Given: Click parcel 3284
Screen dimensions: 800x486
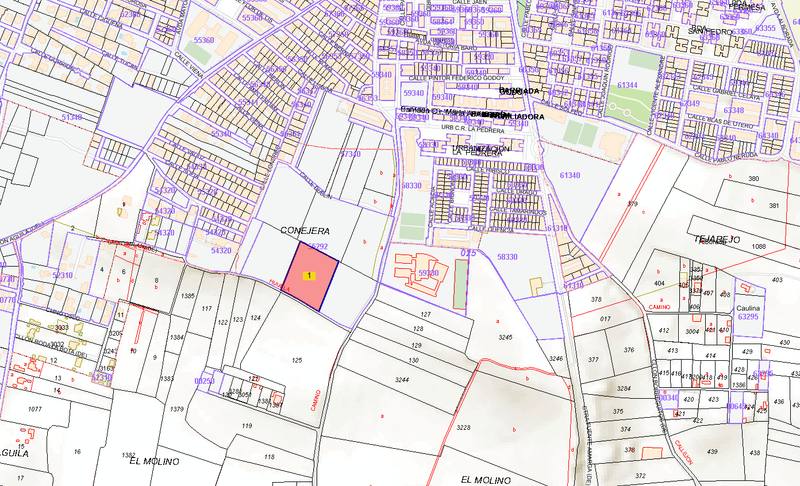Looking at the screenshot, I should 624,389.
